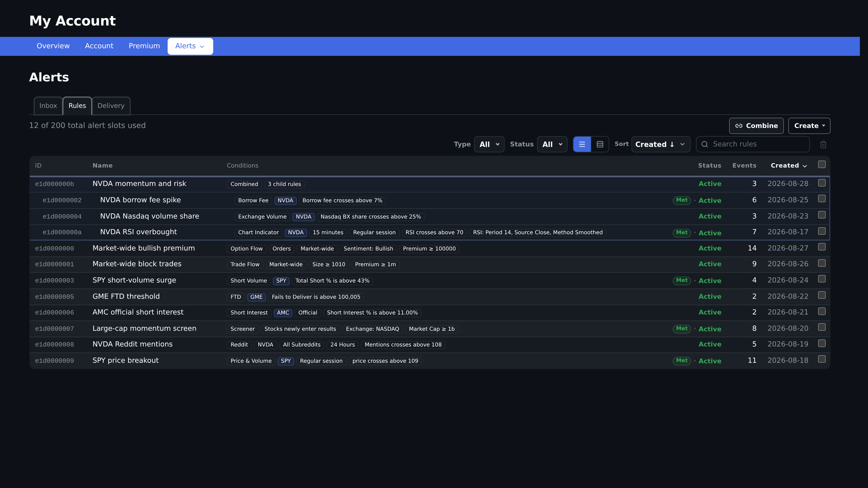This screenshot has height=488, width=868.
Task: Click the '3 child rules' tag
Action: [x=284, y=184]
